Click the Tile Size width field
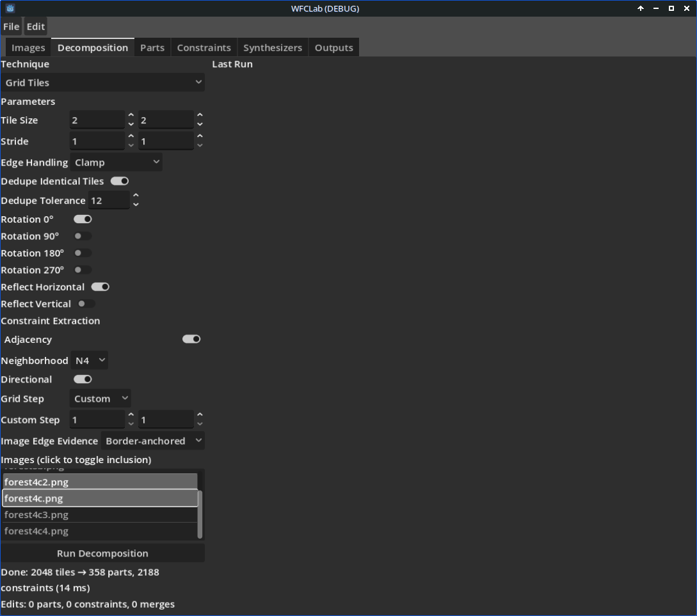This screenshot has width=697, height=616. pyautogui.click(x=97, y=120)
